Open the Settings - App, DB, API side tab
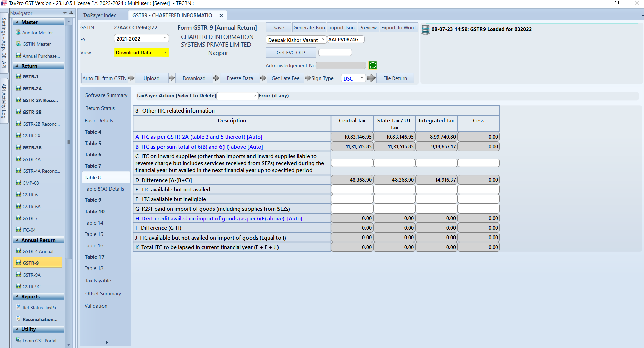 (4, 43)
